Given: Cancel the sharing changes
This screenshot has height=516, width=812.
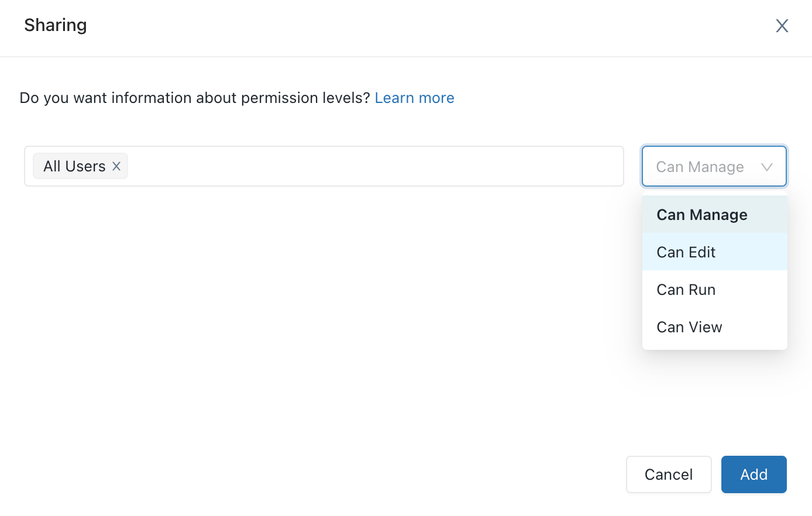Looking at the screenshot, I should point(668,474).
